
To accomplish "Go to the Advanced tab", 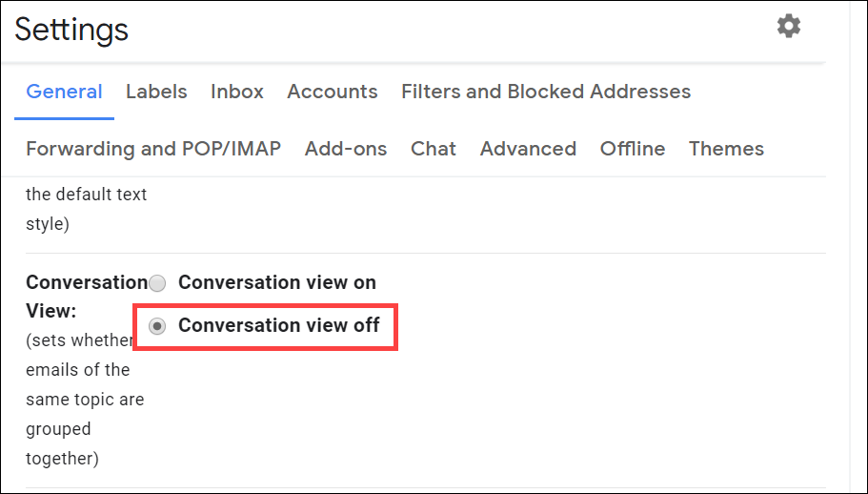I will tap(528, 149).
